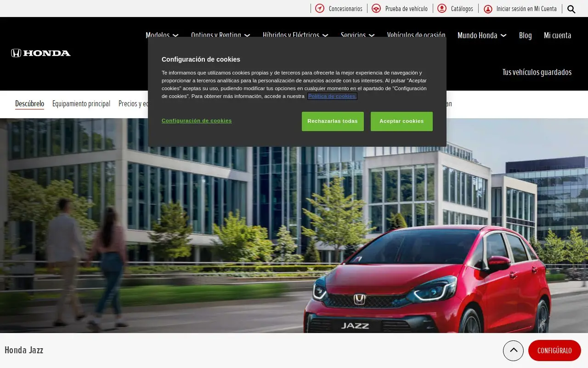The image size is (588, 368).
Task: Open Configuración de cookies link
Action: pyautogui.click(x=197, y=121)
